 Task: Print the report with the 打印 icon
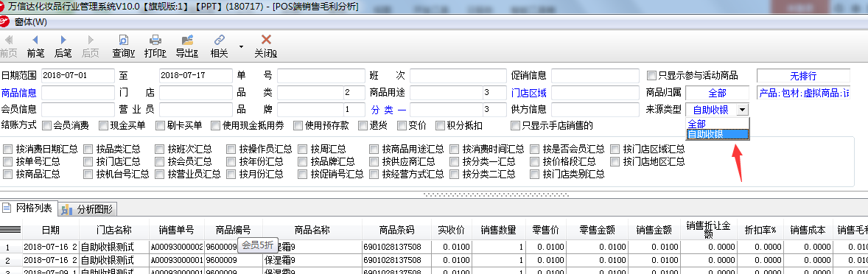click(x=155, y=46)
